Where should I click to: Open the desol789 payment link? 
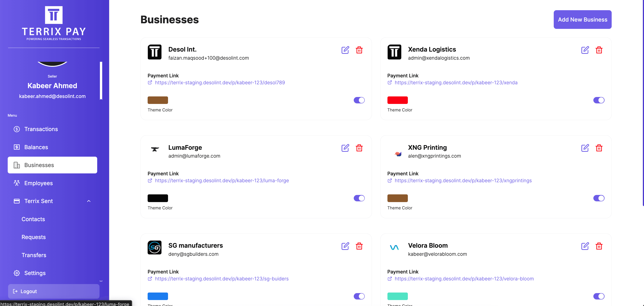click(220, 83)
